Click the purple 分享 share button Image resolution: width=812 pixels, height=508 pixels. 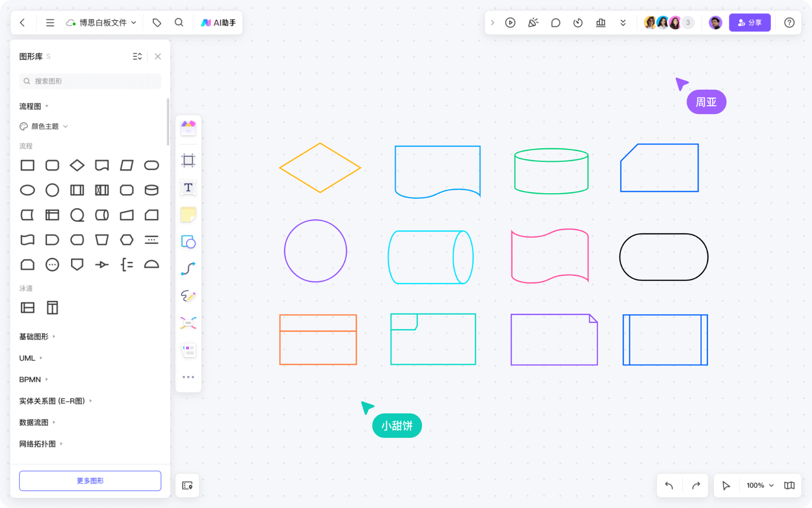(749, 23)
